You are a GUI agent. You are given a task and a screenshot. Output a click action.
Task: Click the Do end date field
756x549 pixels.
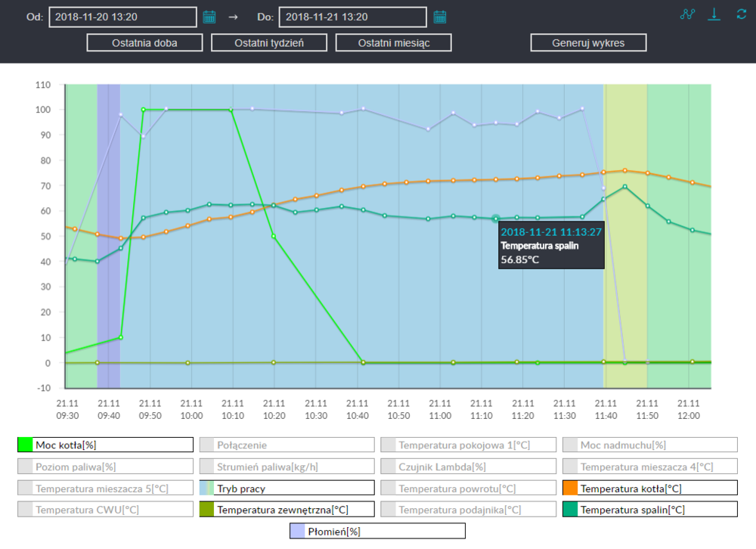coord(352,17)
